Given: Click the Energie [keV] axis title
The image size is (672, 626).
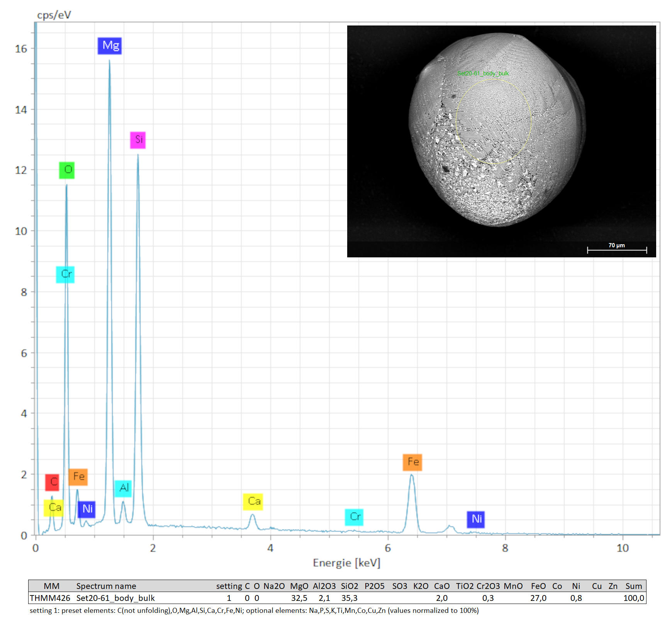Looking at the screenshot, I should pyautogui.click(x=346, y=563).
